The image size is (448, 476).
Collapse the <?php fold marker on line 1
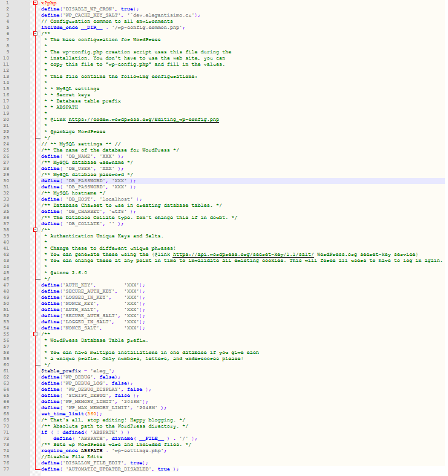click(x=35, y=3)
